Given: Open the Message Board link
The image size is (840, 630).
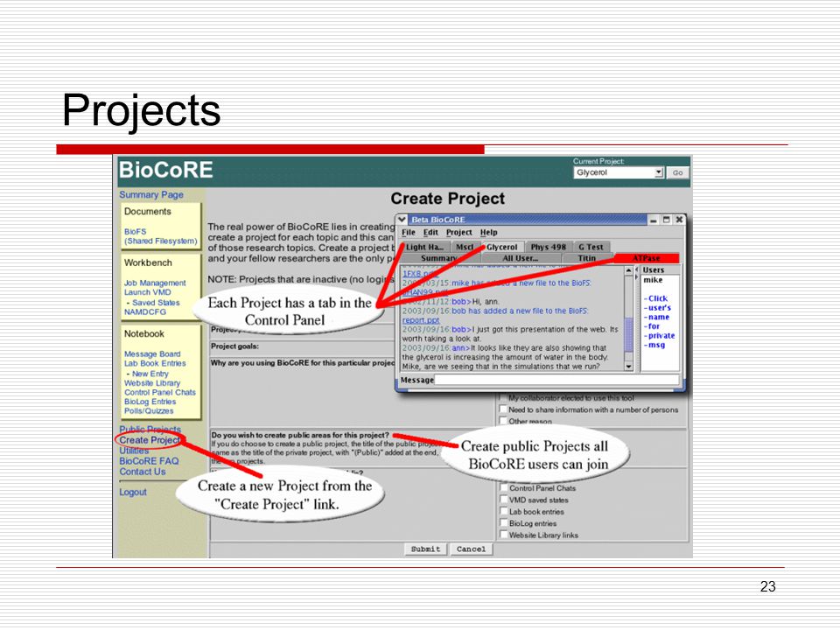Looking at the screenshot, I should [152, 354].
